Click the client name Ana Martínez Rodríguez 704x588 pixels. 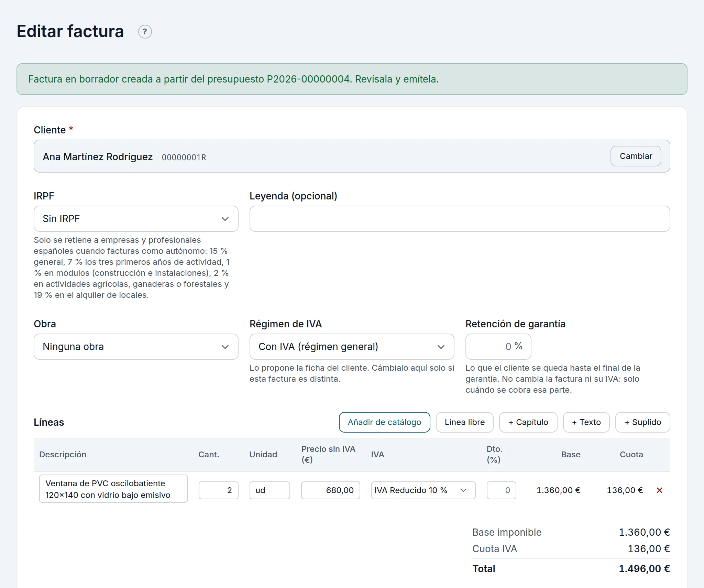pyautogui.click(x=98, y=157)
